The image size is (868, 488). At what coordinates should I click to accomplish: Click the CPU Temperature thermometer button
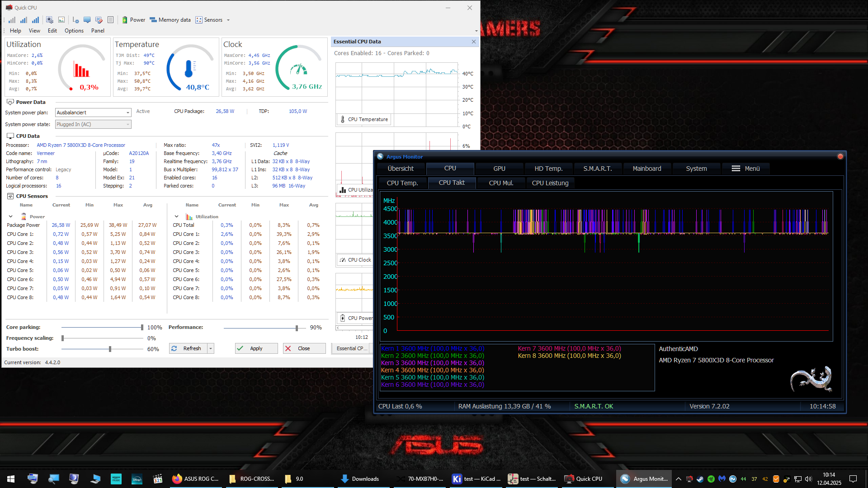tap(363, 119)
